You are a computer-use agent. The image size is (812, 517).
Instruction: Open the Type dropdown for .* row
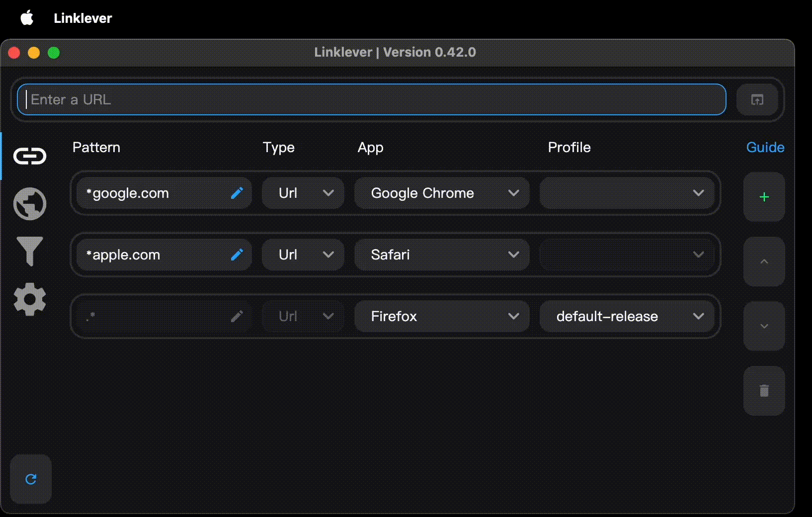tap(303, 316)
